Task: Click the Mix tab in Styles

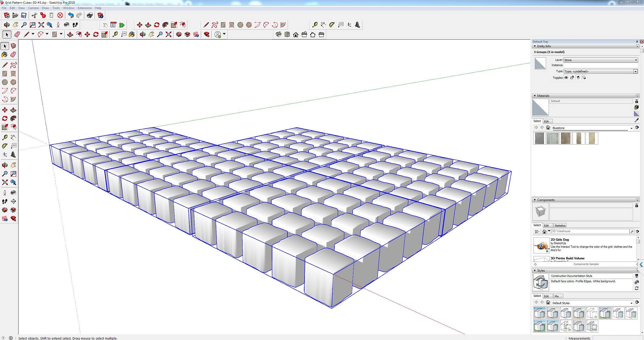Action: tap(557, 296)
